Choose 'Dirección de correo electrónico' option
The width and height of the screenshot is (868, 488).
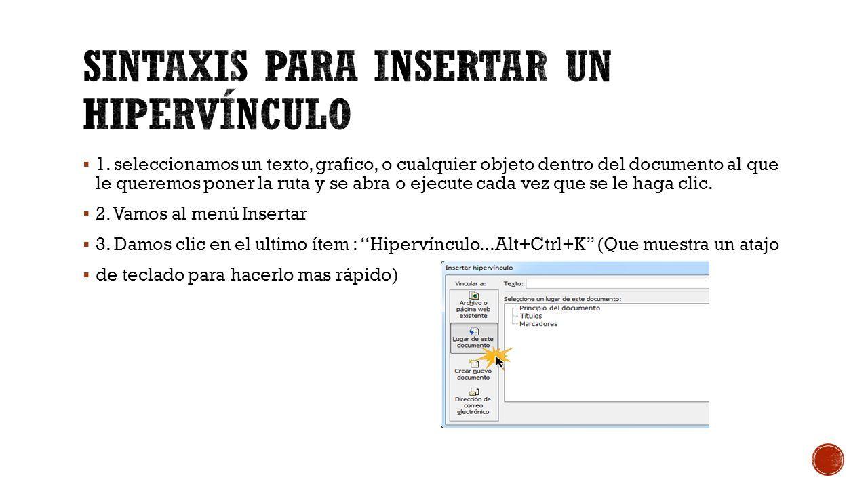tap(473, 401)
